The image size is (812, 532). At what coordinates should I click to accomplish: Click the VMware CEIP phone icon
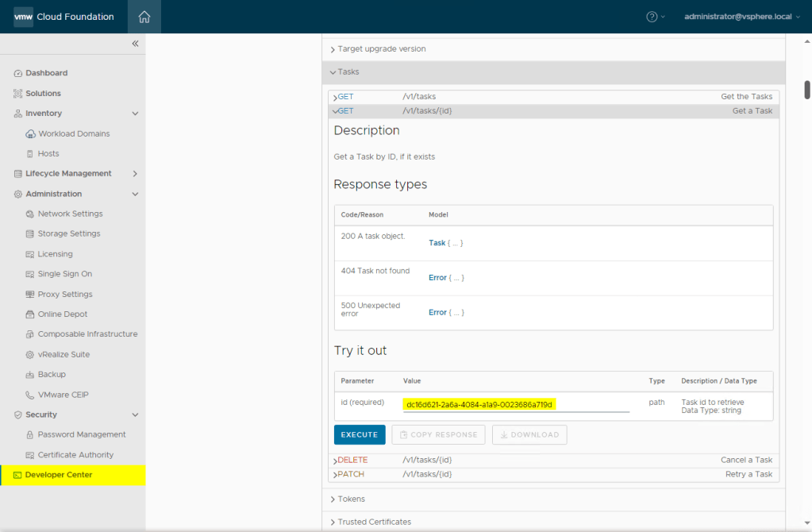click(x=30, y=395)
